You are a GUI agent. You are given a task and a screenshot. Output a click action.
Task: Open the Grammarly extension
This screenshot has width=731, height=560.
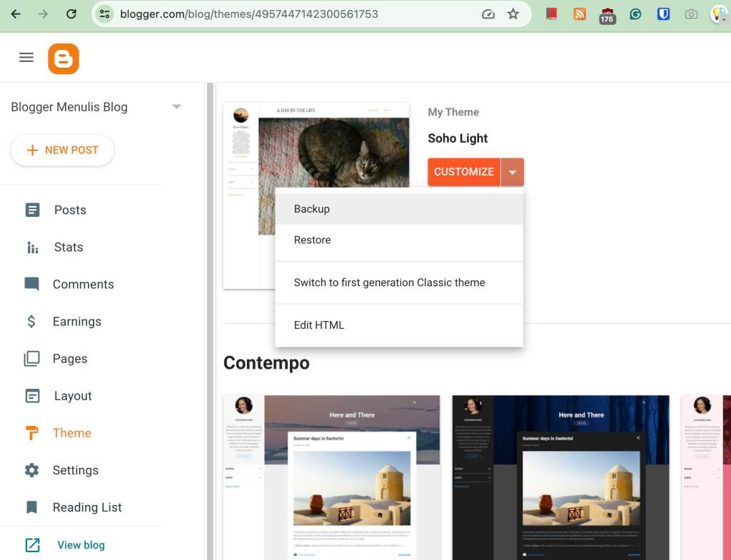point(635,14)
